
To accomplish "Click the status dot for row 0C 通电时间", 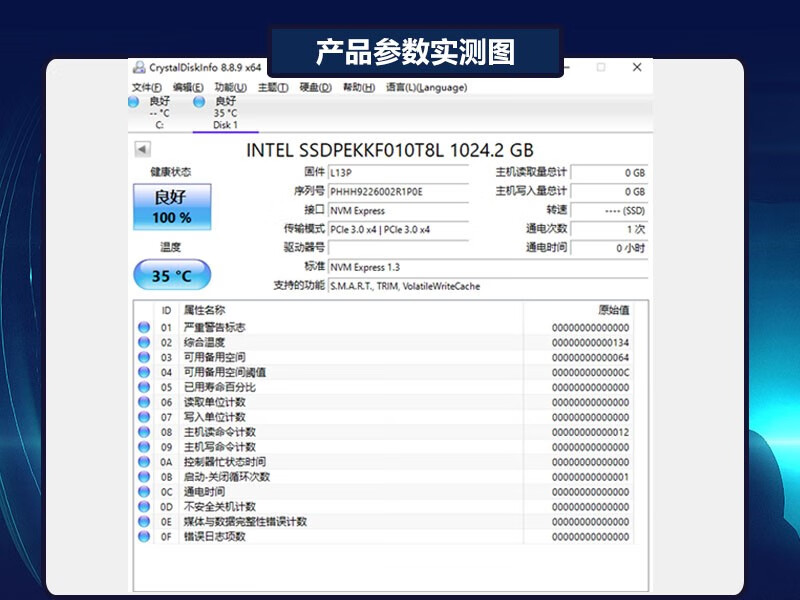I will 144,491.
